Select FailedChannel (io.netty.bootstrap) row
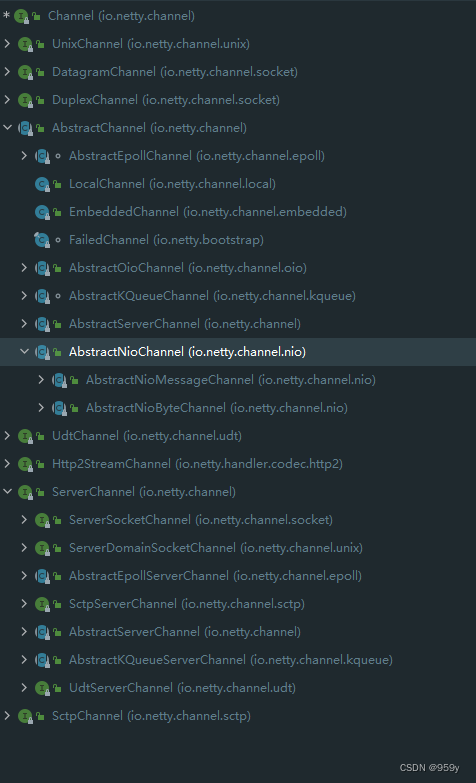 click(x=238, y=240)
